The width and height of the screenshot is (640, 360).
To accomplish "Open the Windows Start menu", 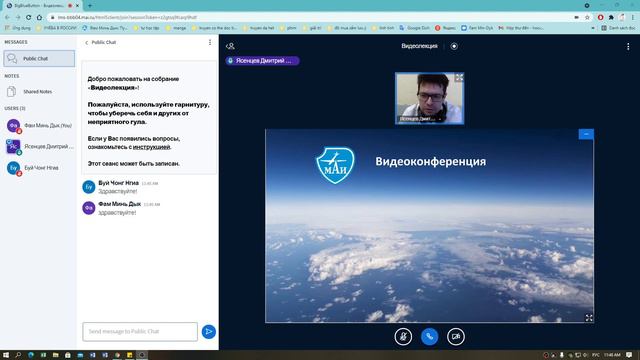I will click(6, 355).
